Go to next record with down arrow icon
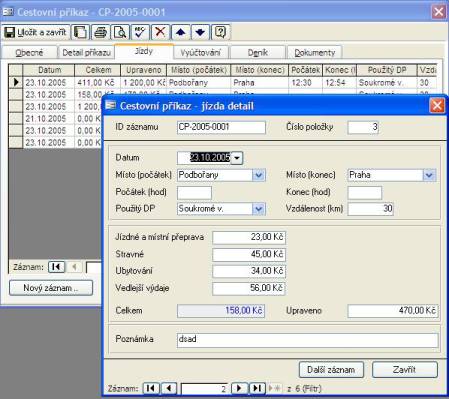This screenshot has width=449, height=399. point(200,33)
